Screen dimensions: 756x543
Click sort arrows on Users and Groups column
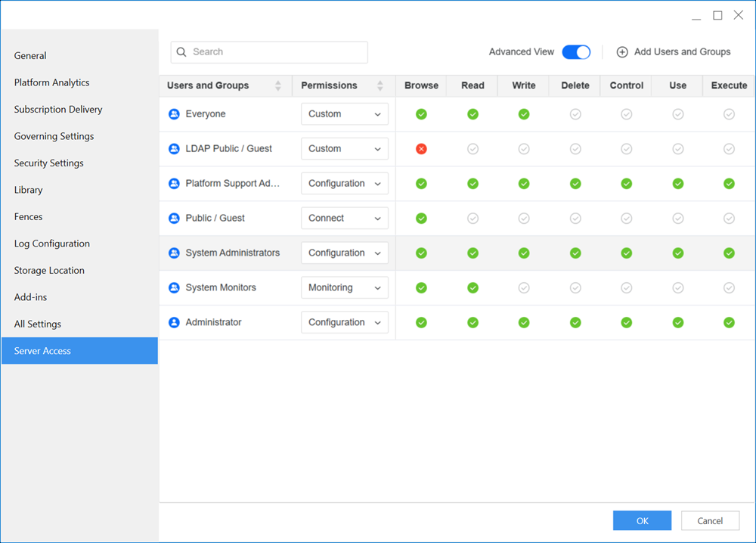(x=278, y=85)
